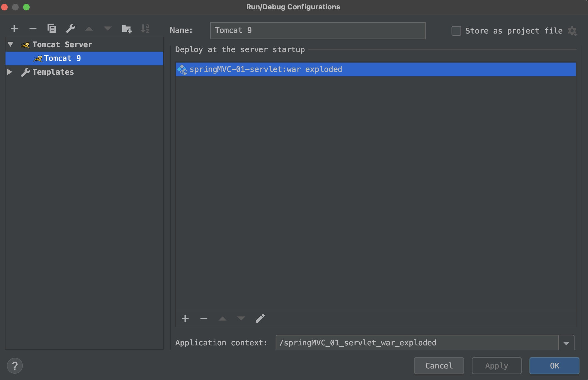This screenshot has height=380, width=588.
Task: Click inside the Name text field
Action: pos(317,30)
